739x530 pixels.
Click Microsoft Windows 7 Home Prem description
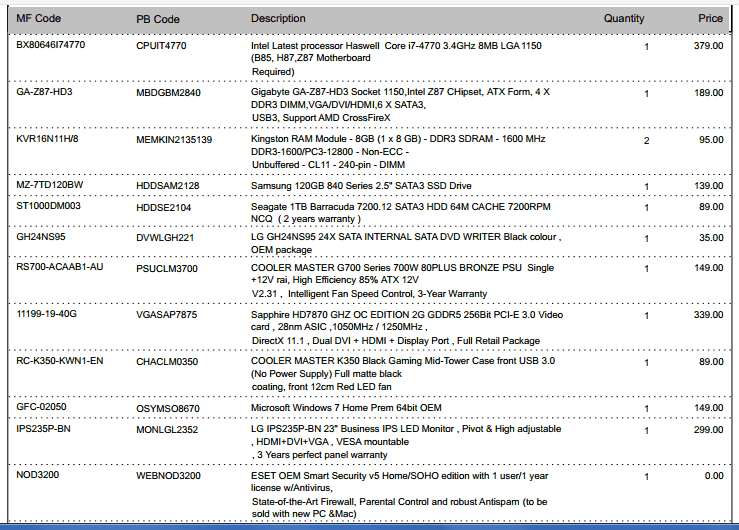click(346, 408)
